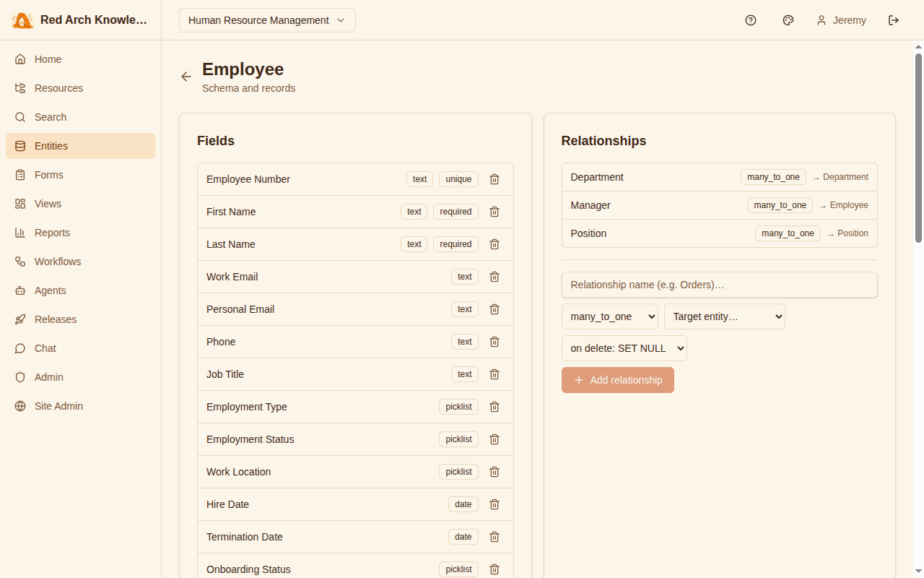Open Human Resource Management workspace dropdown
Viewport: 924px width, 578px height.
267,20
